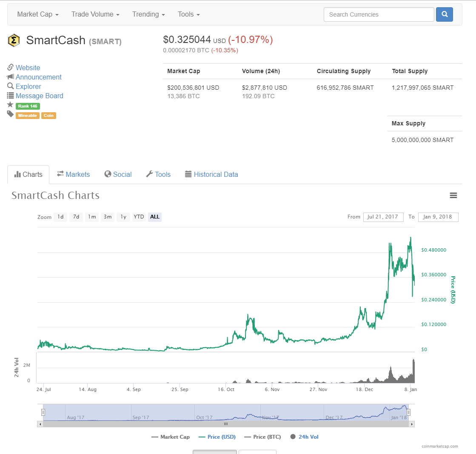Click the exchange arrows icon on Markets tab
The height and width of the screenshot is (454, 476).
click(x=60, y=173)
